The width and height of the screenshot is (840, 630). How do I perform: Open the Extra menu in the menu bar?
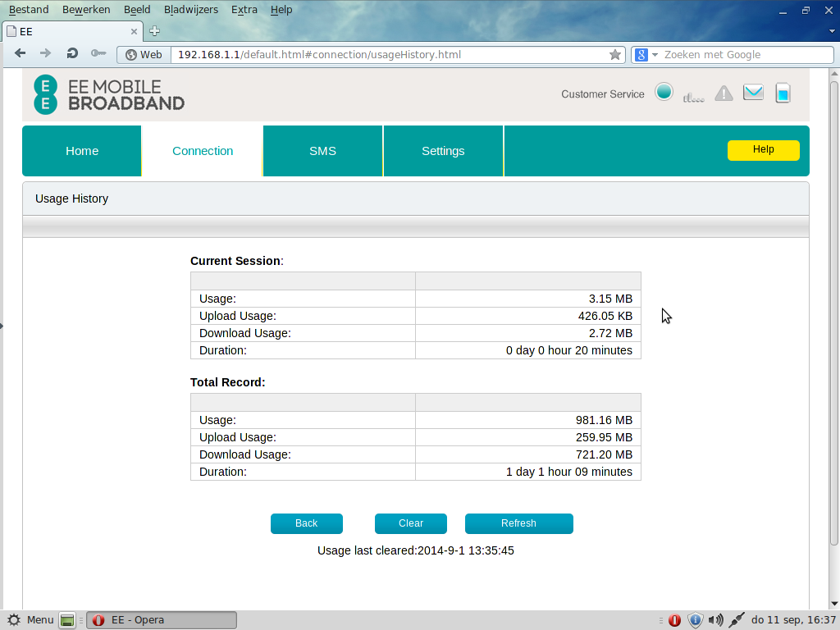pyautogui.click(x=244, y=10)
